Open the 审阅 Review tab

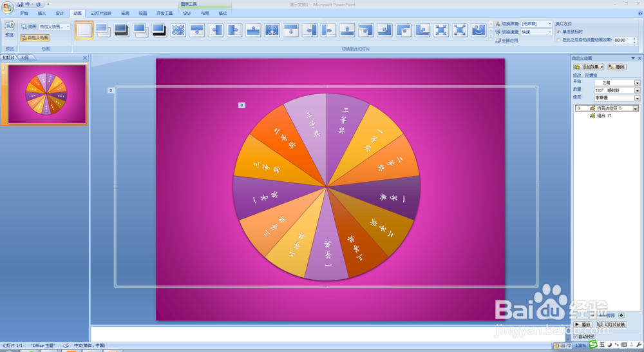125,13
